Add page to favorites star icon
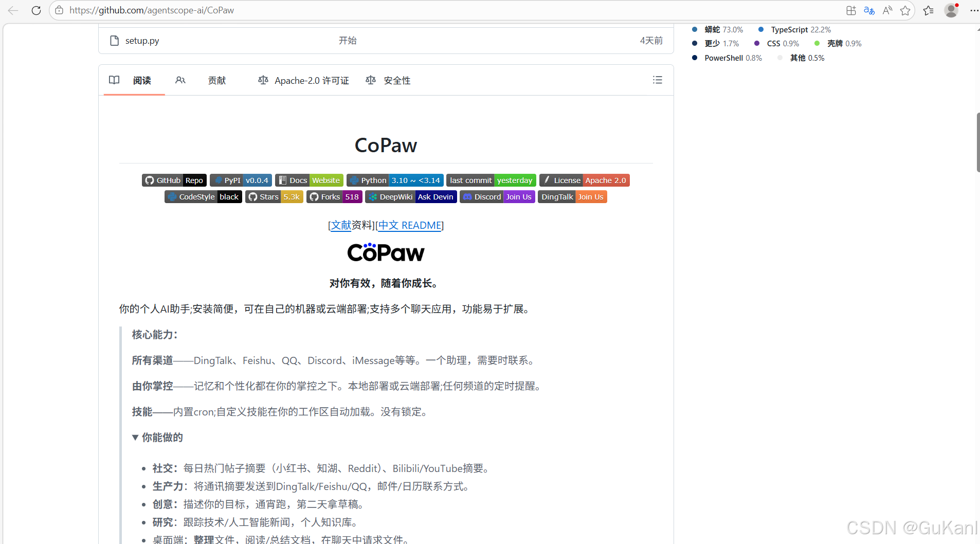This screenshot has width=980, height=544. (905, 10)
